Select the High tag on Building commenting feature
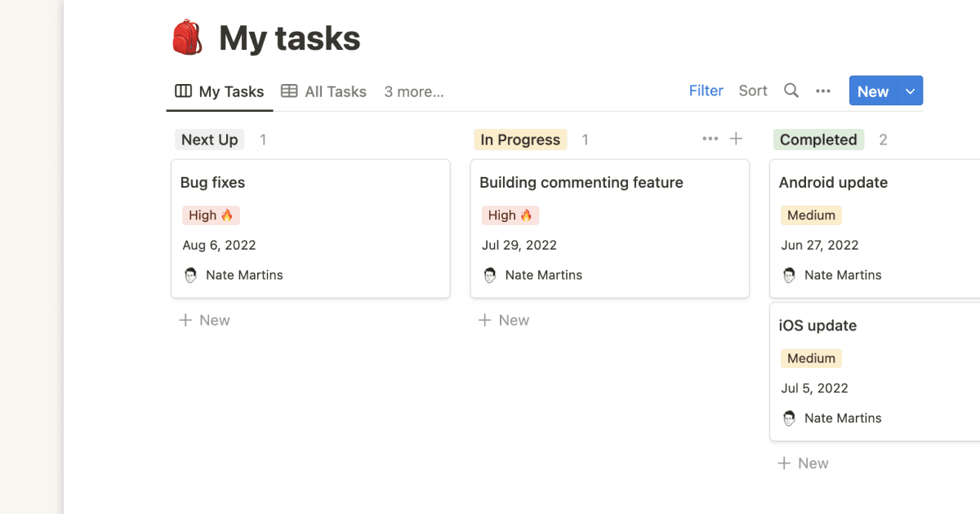Viewport: 980px width, 514px height. (510, 215)
